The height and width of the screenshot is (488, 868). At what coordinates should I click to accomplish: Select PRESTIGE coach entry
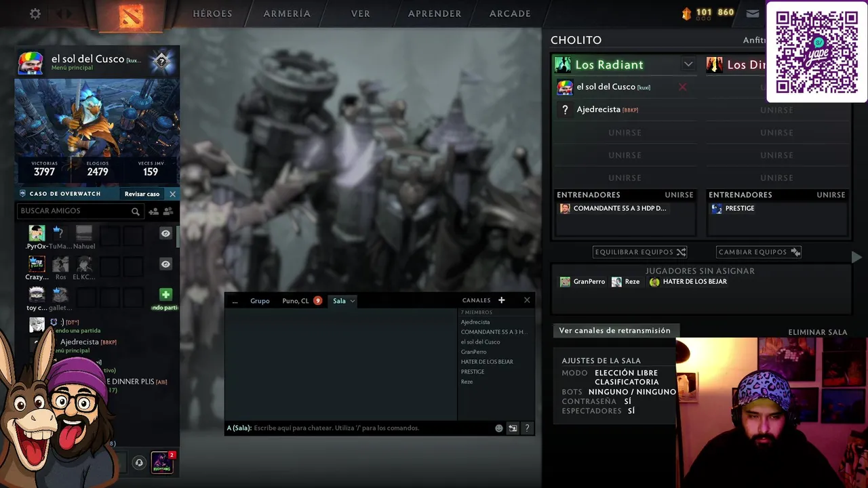pos(733,209)
